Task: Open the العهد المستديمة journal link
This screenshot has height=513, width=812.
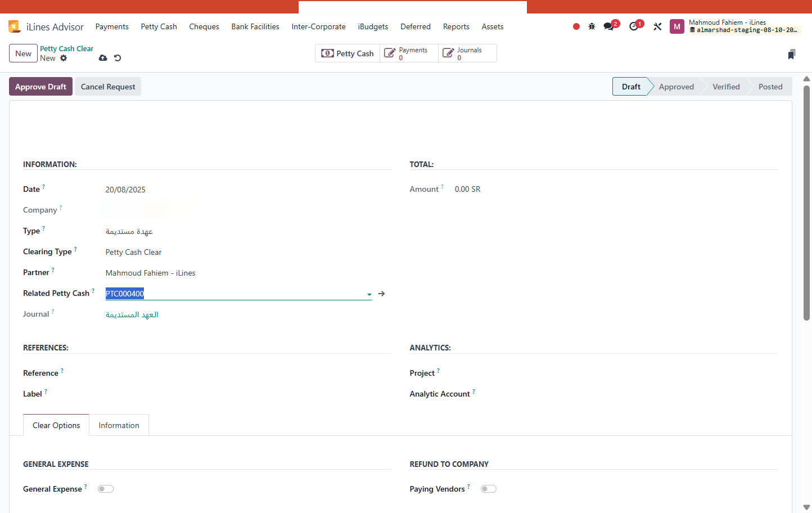Action: [x=132, y=314]
